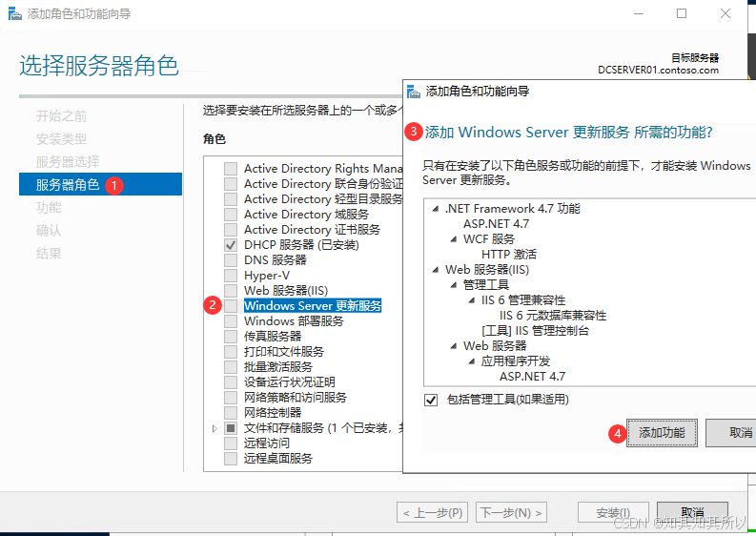Check the Windows 部署服务 checkbox

231,320
